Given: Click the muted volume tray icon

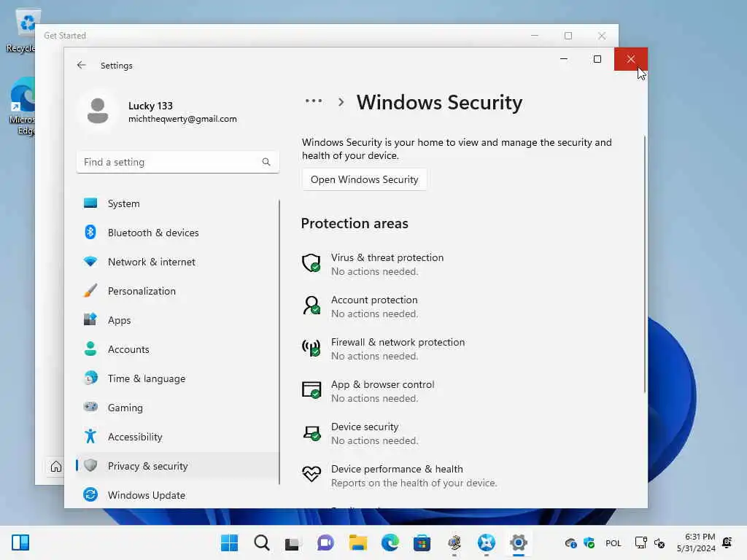Looking at the screenshot, I should click(659, 542).
